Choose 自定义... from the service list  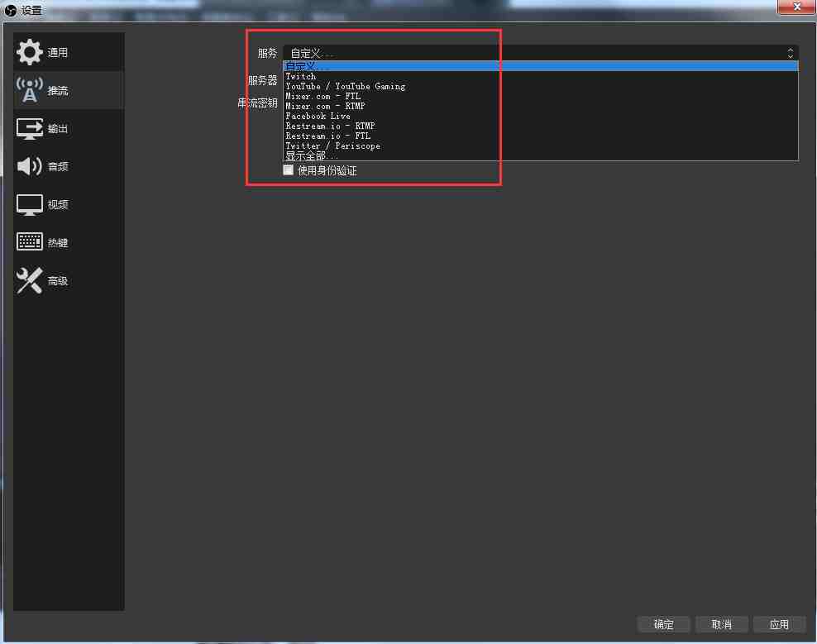coord(540,66)
